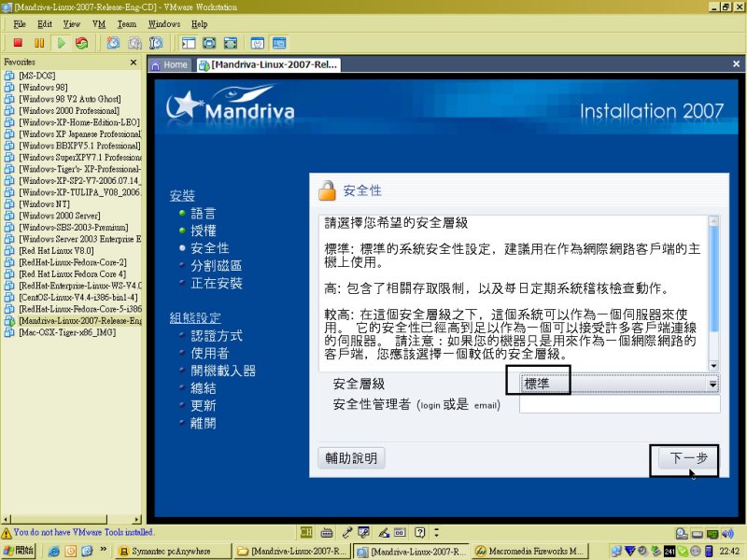
Task: Click the Reset VM circular arrows icon
Action: pos(82,43)
